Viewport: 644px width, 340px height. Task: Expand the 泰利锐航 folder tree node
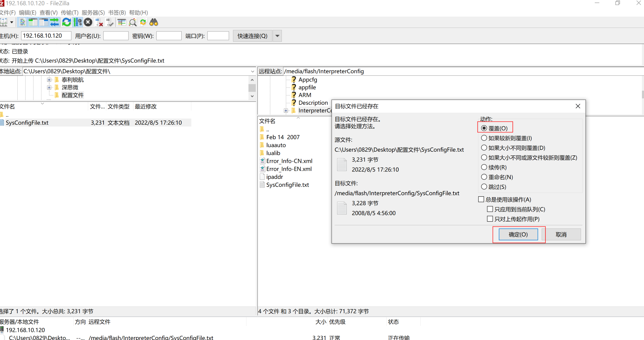(49, 80)
